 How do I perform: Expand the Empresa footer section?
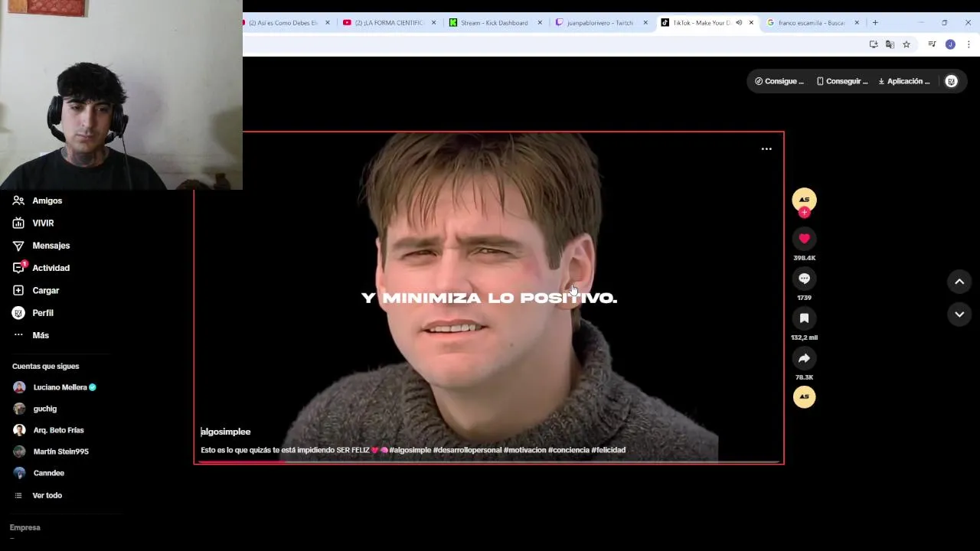24,527
